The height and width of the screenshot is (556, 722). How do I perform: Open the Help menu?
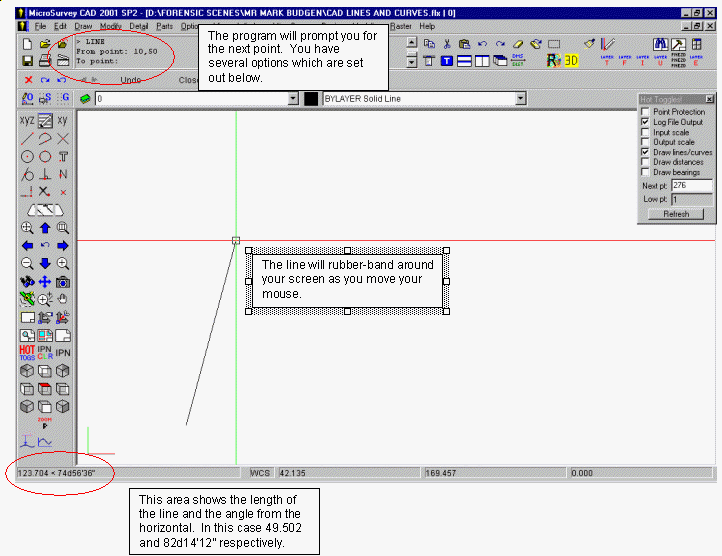pos(427,26)
